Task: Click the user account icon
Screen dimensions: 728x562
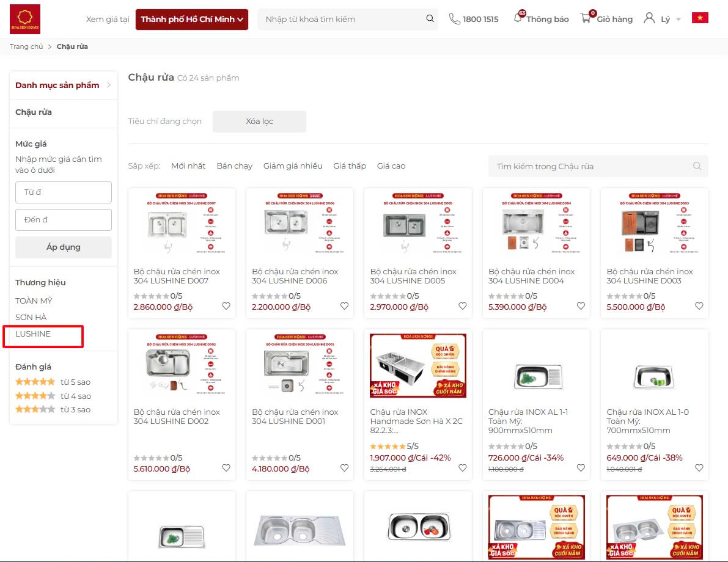Action: click(x=649, y=18)
